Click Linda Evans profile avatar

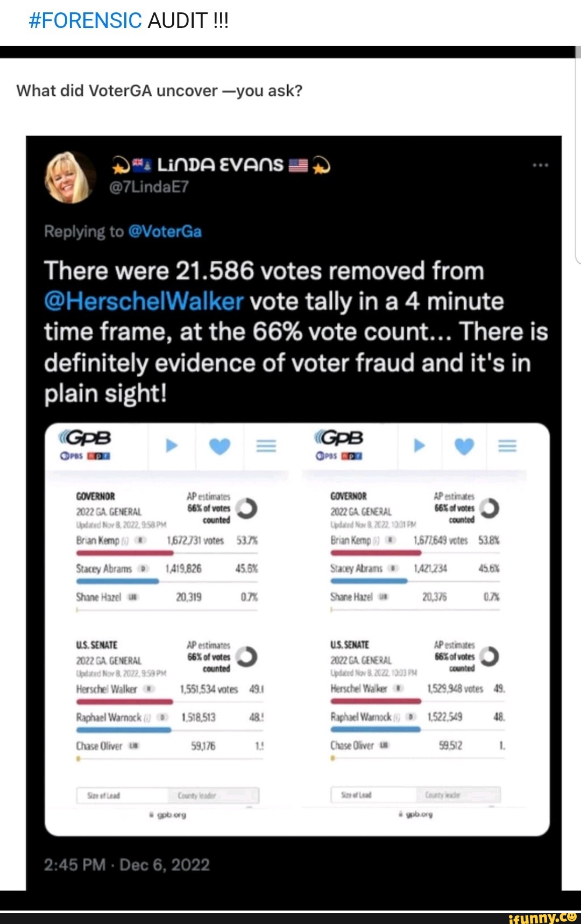pyautogui.click(x=69, y=177)
